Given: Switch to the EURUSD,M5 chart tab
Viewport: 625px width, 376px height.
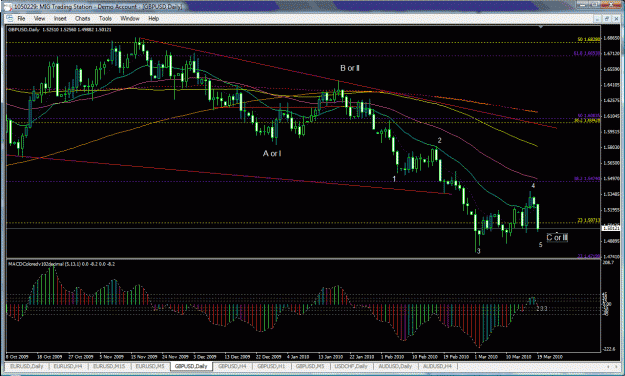Looking at the screenshot, I should pyautogui.click(x=150, y=366).
